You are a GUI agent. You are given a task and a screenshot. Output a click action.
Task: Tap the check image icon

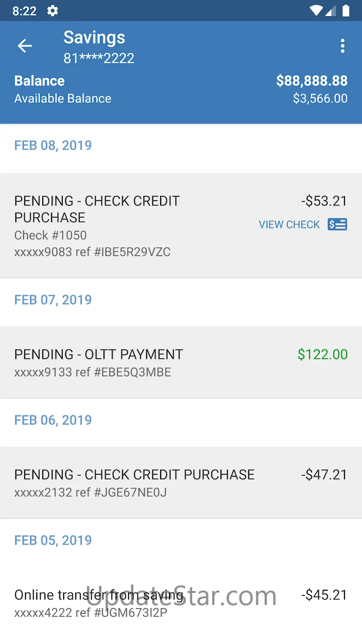(x=337, y=224)
